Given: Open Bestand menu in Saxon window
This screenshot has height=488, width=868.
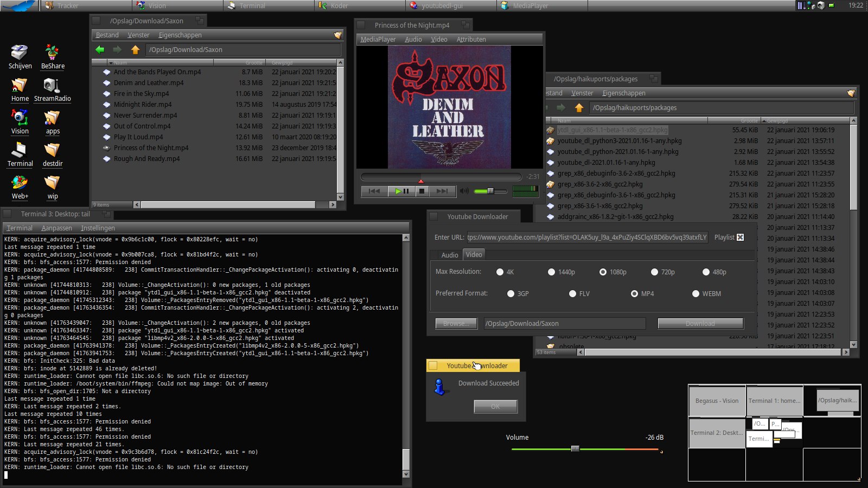Looking at the screenshot, I should tap(107, 35).
